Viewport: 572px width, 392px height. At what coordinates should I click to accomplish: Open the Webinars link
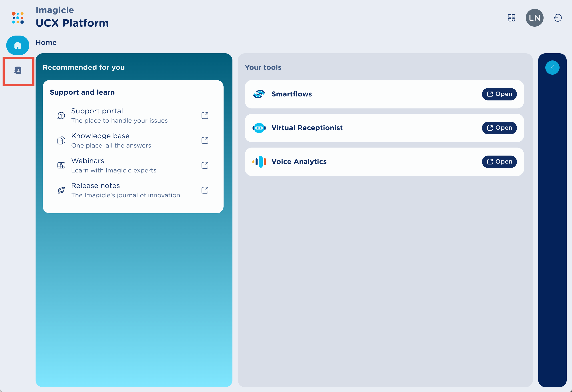88,161
